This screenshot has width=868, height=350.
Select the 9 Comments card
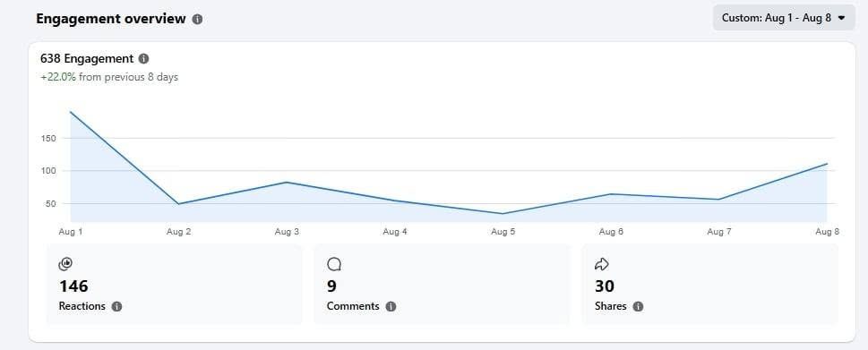pos(442,284)
